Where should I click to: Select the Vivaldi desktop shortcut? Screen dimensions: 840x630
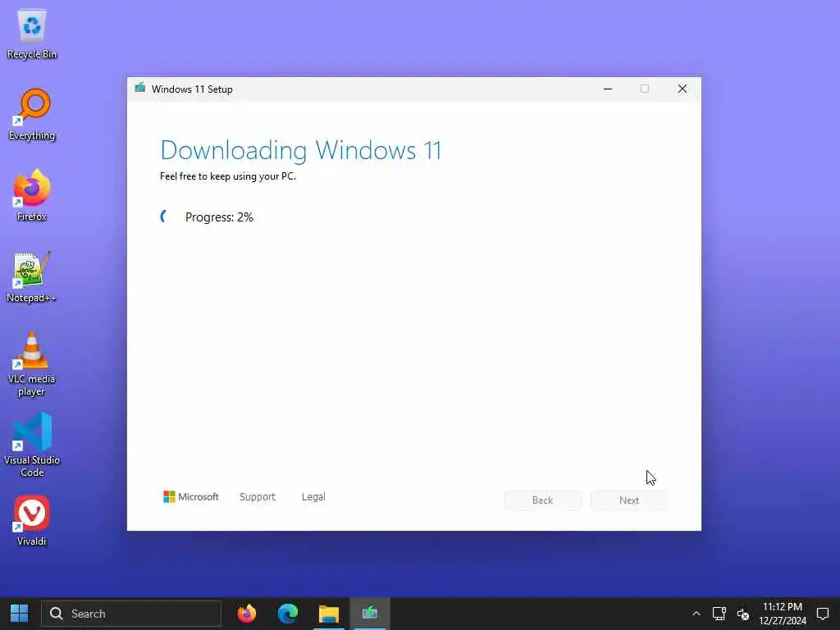[x=32, y=521]
